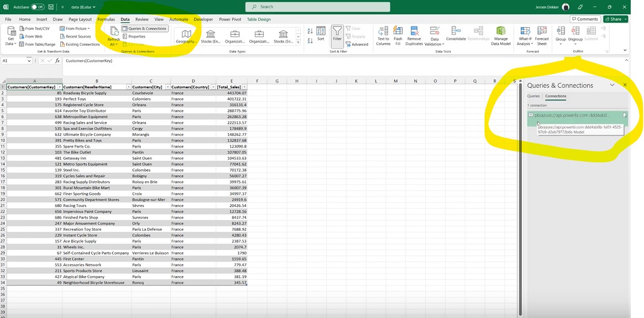Open Customers[City] column filter dropdown
The width and height of the screenshot is (644, 318).
[x=166, y=87]
